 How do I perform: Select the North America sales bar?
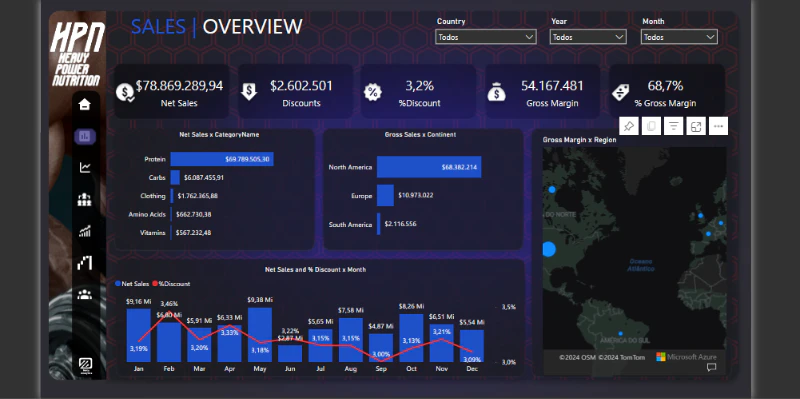coord(429,167)
